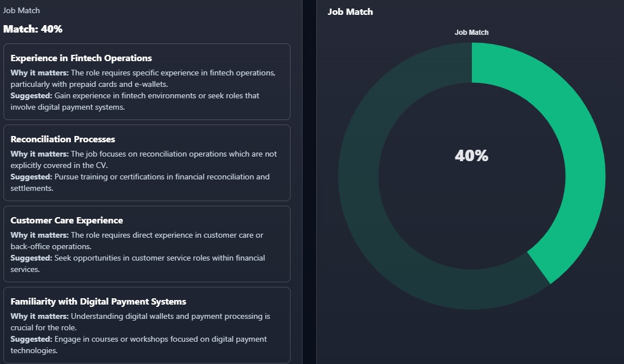Select the Familiarity with Digital Payment Systems title

click(98, 301)
